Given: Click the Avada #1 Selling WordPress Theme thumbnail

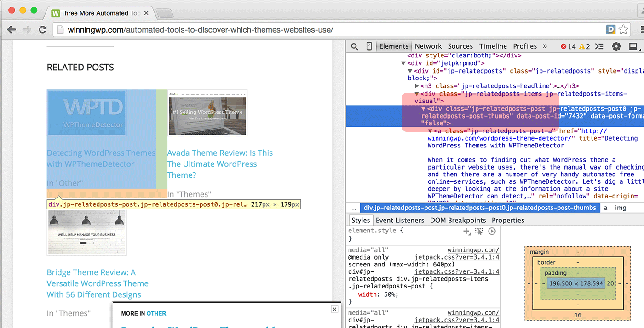Looking at the screenshot, I should pyautogui.click(x=207, y=113).
